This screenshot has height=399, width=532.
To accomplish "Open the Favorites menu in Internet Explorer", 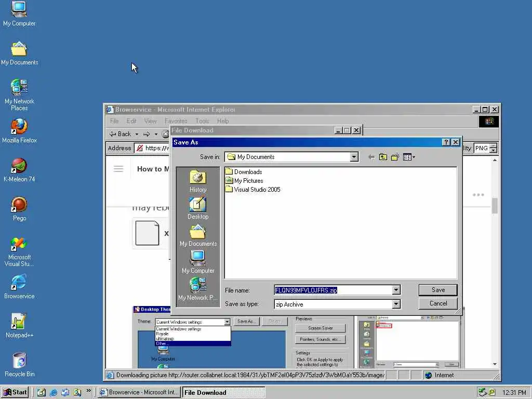I will [x=176, y=121].
